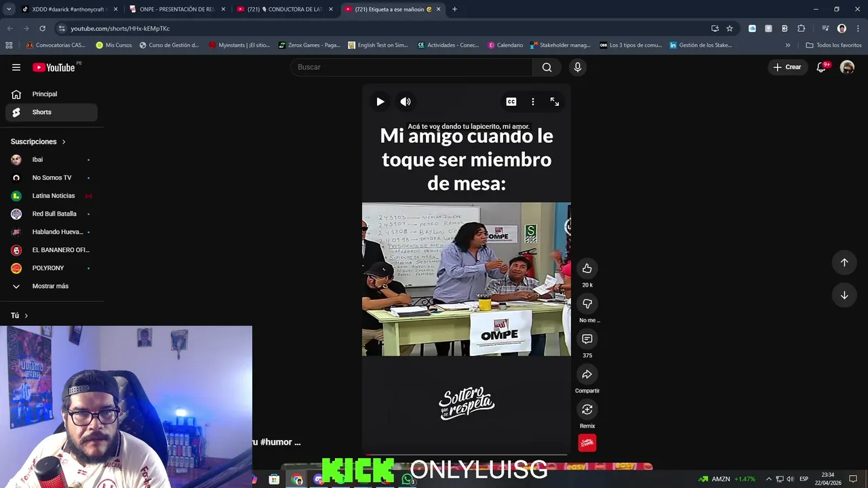Show hidden system tray icons
Image resolution: width=868 pixels, height=488 pixels.
[768, 479]
